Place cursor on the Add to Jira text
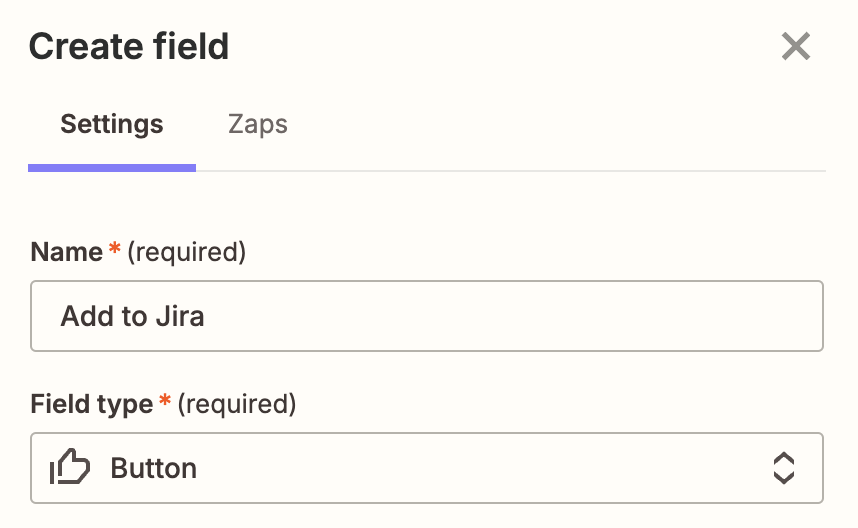The height and width of the screenshot is (528, 858). pyautogui.click(x=132, y=317)
